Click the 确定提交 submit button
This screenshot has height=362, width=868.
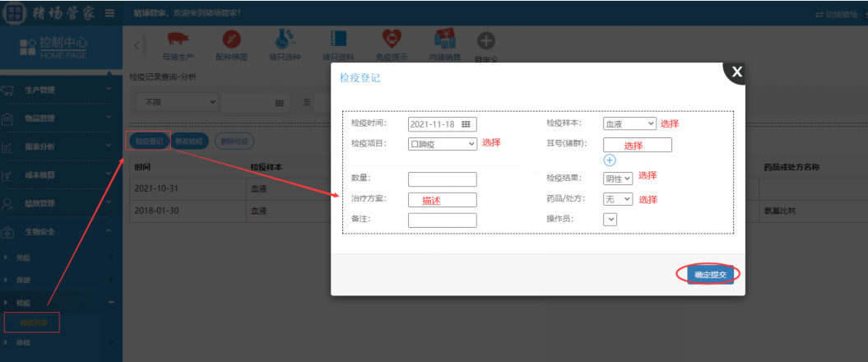tap(710, 275)
